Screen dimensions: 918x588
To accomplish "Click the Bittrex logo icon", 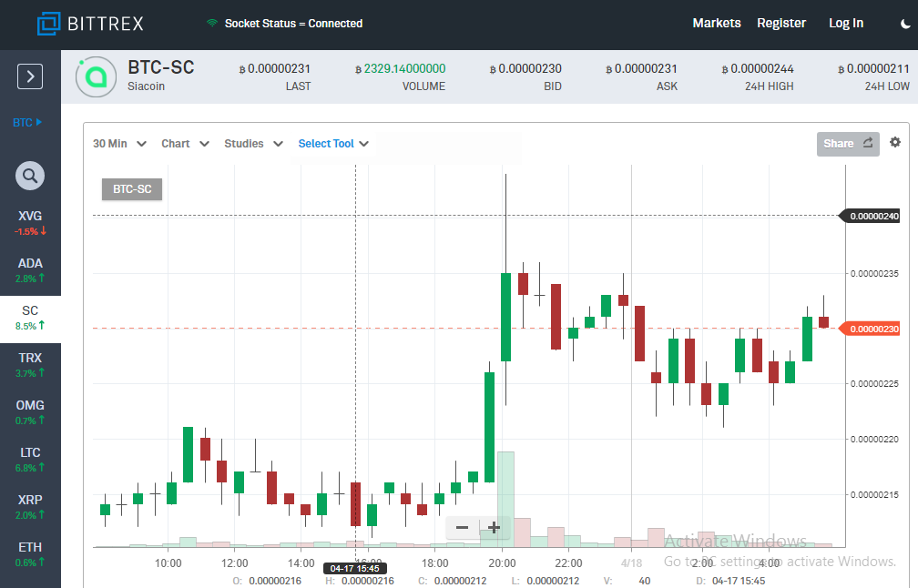I will (x=48, y=24).
